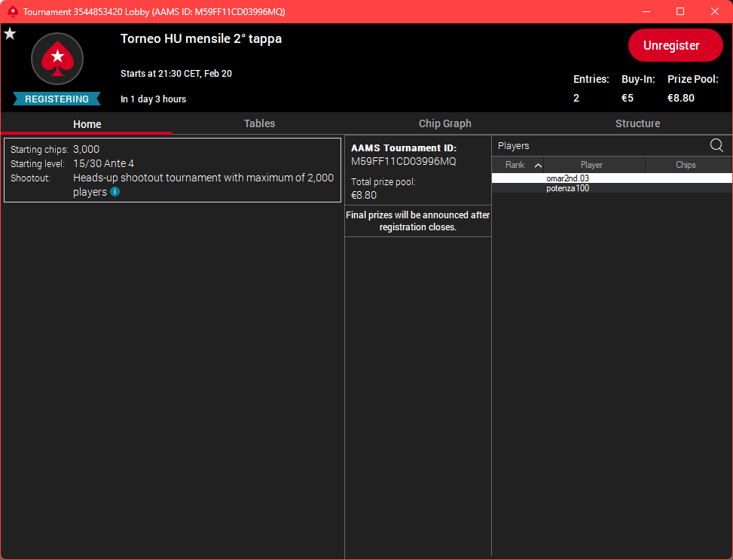Click the shootout info icon
733x560 pixels.
tap(115, 191)
